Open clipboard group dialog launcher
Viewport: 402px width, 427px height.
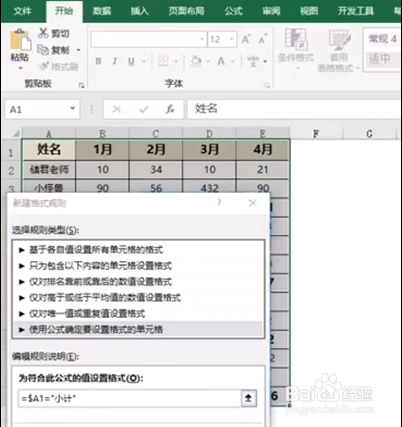point(81,85)
